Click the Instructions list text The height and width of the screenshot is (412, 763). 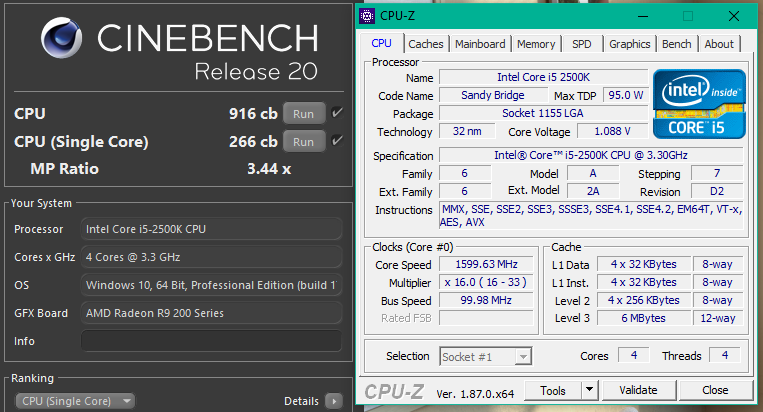point(591,215)
